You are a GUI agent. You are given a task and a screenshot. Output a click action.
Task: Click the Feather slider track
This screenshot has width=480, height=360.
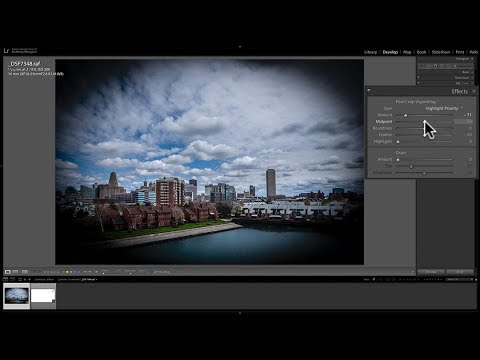pyautogui.click(x=424, y=135)
